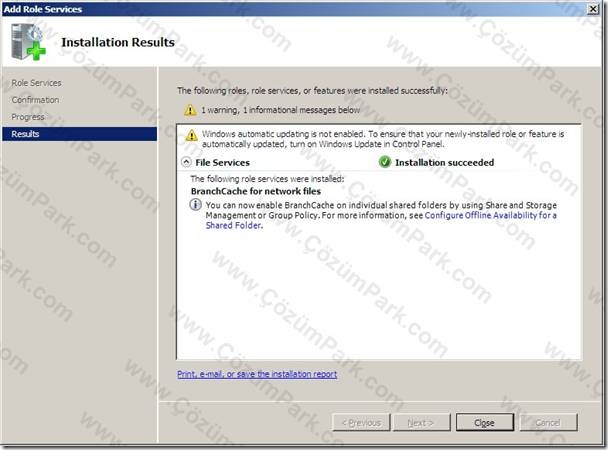
Task: Close the Add Role Services window with X
Action: [x=593, y=9]
